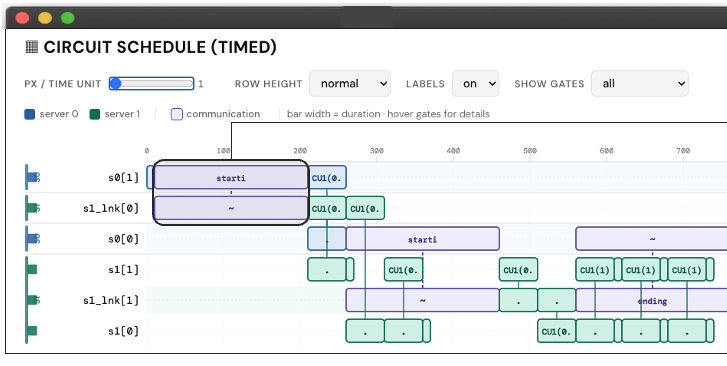The image size is (727, 366).
Task: Select the starti communication bar in s0[1] row
Action: 231,178
